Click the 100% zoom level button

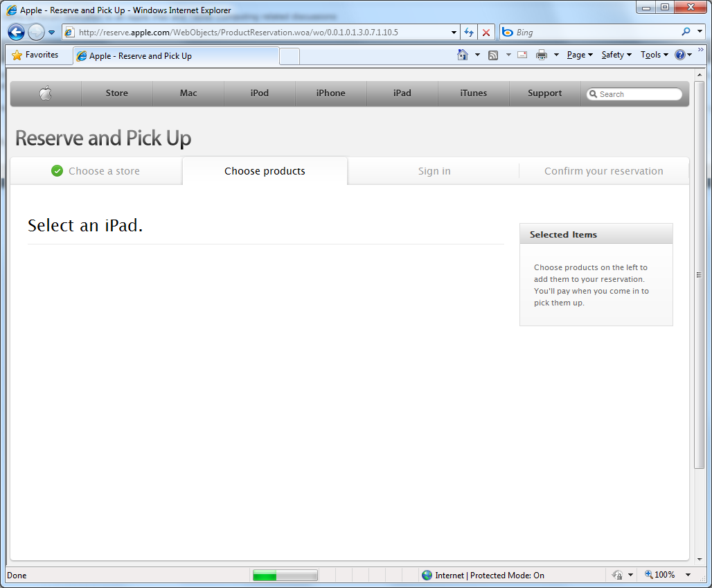[x=660, y=575]
